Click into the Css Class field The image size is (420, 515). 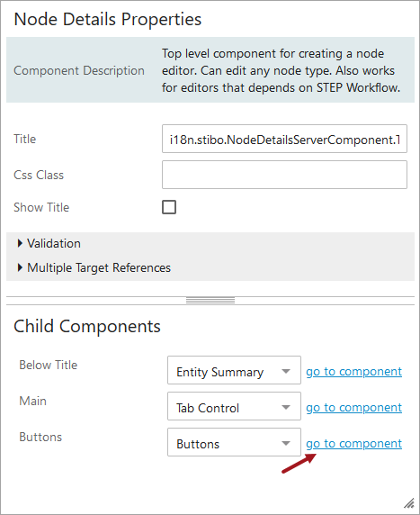click(x=284, y=175)
